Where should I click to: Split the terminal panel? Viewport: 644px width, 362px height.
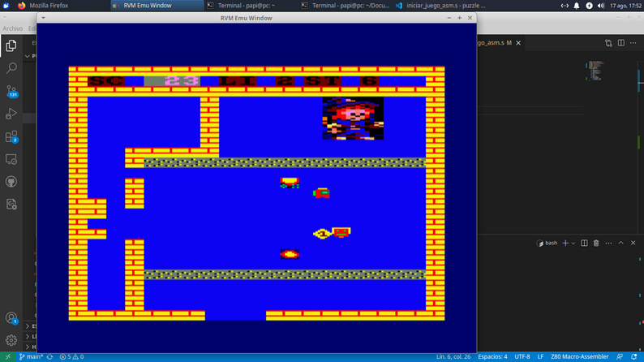pyautogui.click(x=584, y=243)
